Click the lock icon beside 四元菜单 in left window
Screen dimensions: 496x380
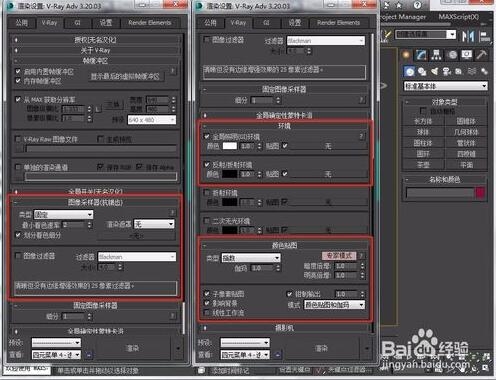[x=89, y=355]
